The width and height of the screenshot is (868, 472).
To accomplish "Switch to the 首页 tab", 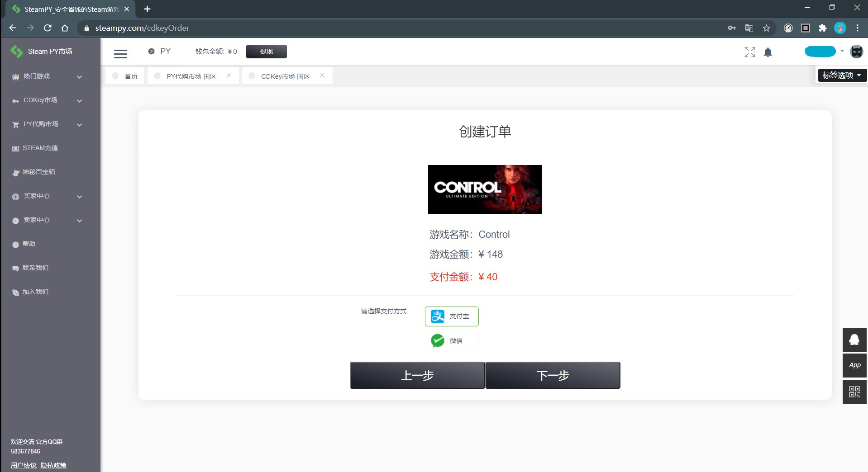I will [125, 76].
